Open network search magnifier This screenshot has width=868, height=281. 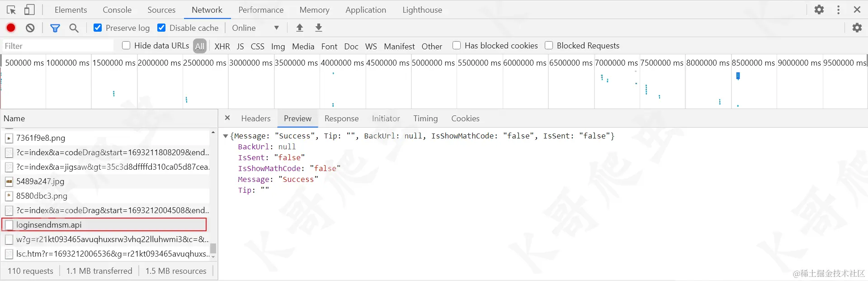click(74, 28)
